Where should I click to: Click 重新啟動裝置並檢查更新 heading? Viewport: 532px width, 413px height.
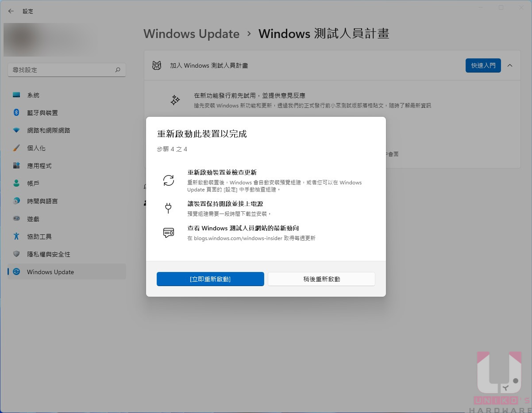222,172
